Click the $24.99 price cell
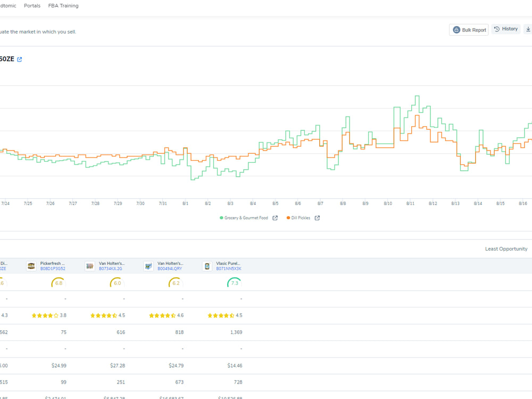The height and width of the screenshot is (399, 532). [59, 365]
